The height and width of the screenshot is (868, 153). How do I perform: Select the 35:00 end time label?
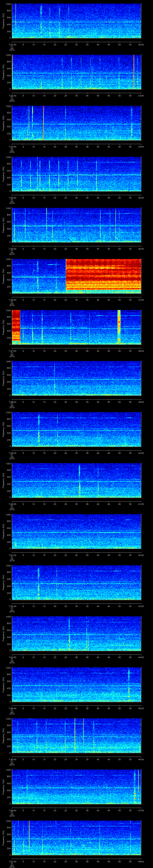pyautogui.click(x=141, y=198)
